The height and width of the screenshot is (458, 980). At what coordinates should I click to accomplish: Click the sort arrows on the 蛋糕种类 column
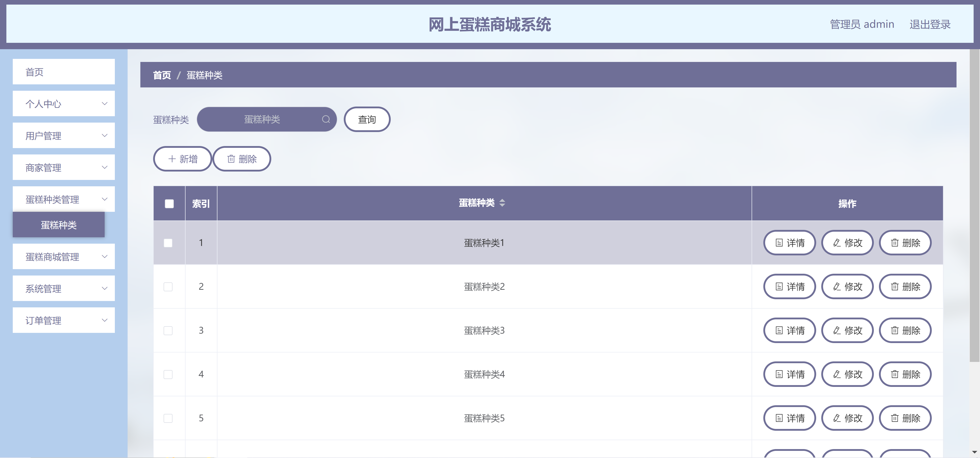502,203
